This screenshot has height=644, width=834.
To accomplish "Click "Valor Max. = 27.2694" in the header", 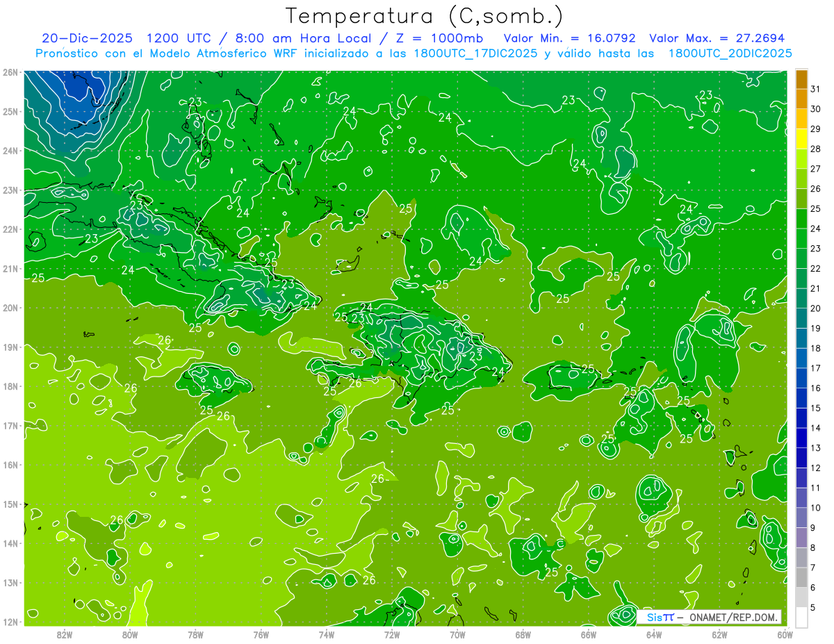I will pos(717,38).
